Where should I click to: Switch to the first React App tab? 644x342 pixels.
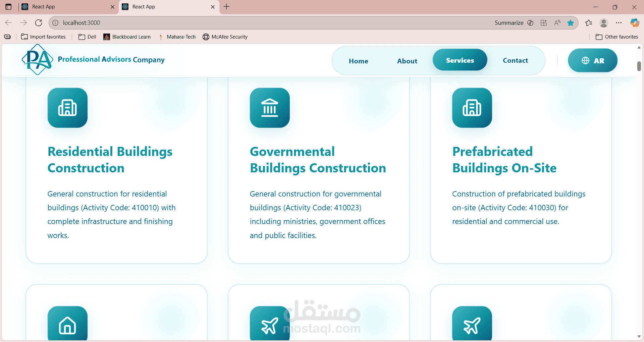click(68, 7)
